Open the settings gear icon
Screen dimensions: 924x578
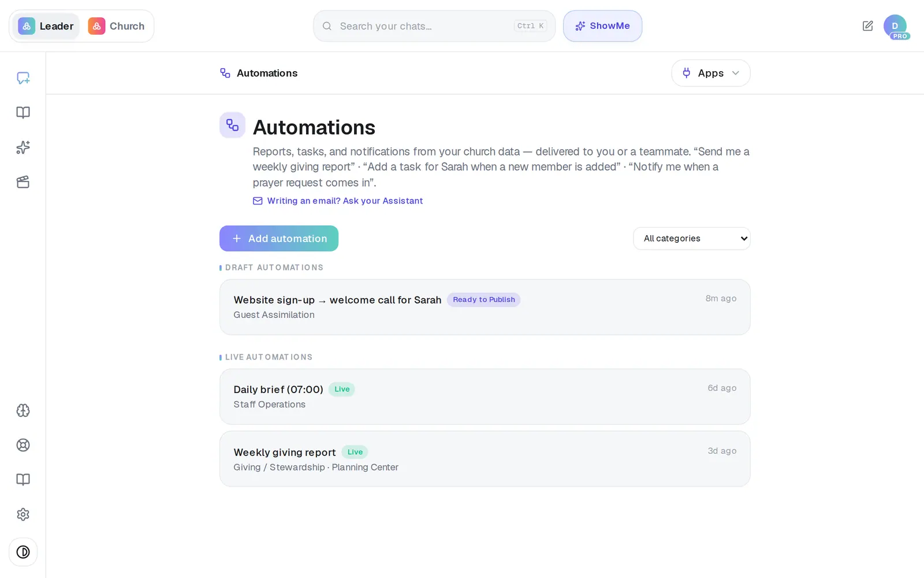pyautogui.click(x=23, y=514)
